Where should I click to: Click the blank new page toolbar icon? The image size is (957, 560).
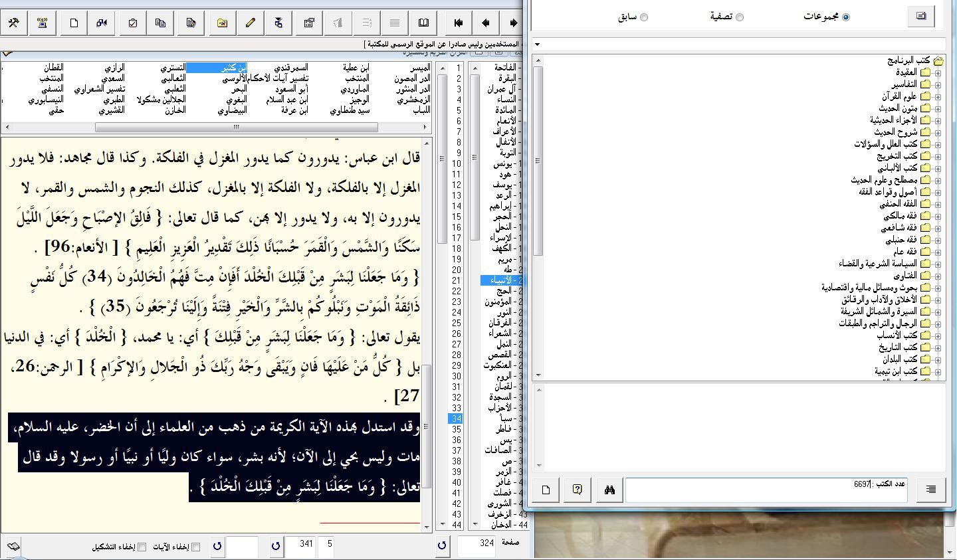(74, 23)
